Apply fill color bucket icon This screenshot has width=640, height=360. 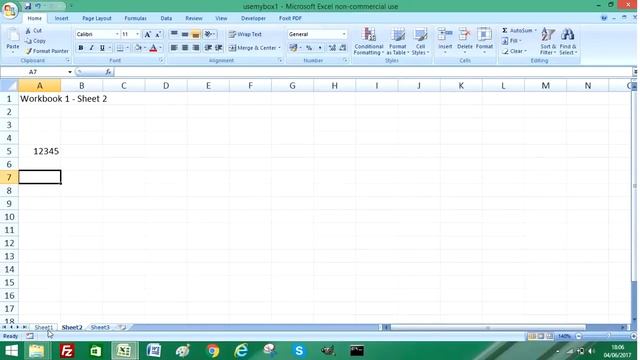pos(138,48)
